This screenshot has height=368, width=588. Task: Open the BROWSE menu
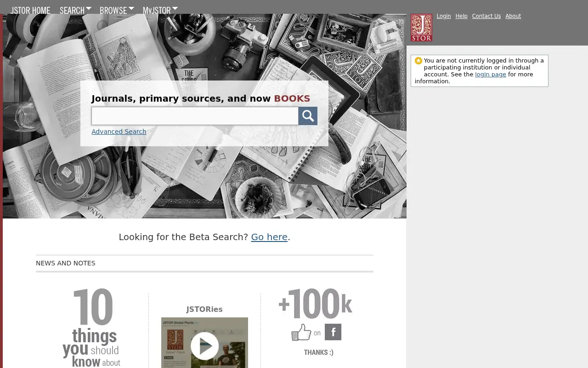pos(113,10)
